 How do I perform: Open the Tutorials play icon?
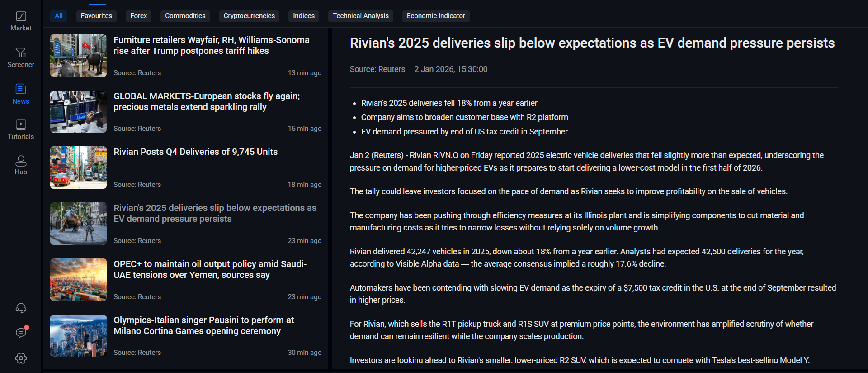pyautogui.click(x=21, y=124)
